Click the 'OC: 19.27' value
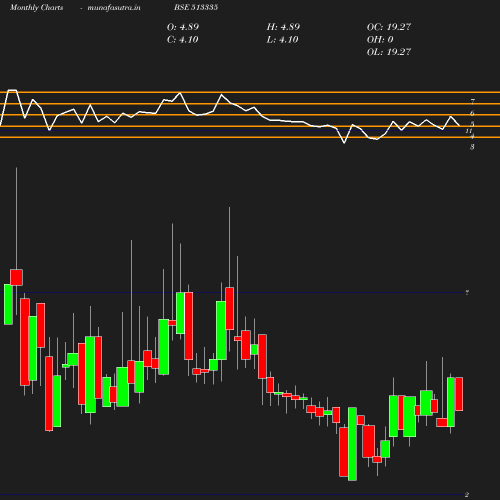 point(389,27)
